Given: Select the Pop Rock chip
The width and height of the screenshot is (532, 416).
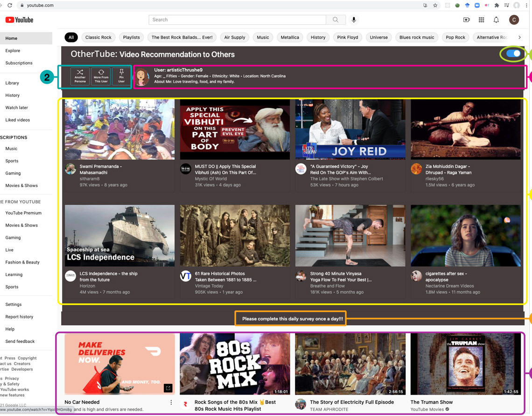Looking at the screenshot, I should 455,37.
